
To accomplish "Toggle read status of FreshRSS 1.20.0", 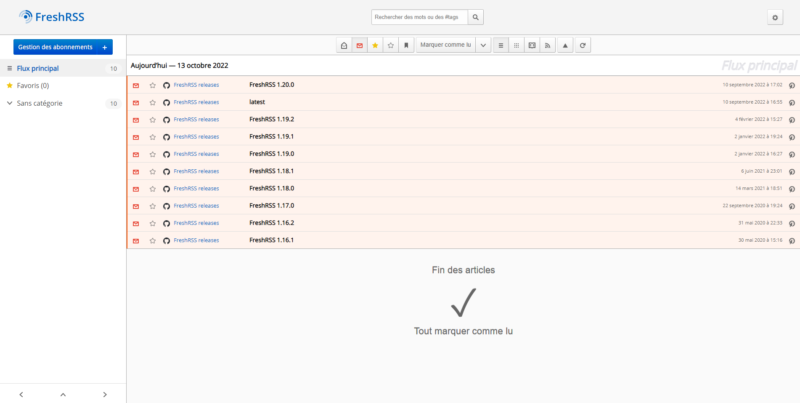I will tap(136, 85).
